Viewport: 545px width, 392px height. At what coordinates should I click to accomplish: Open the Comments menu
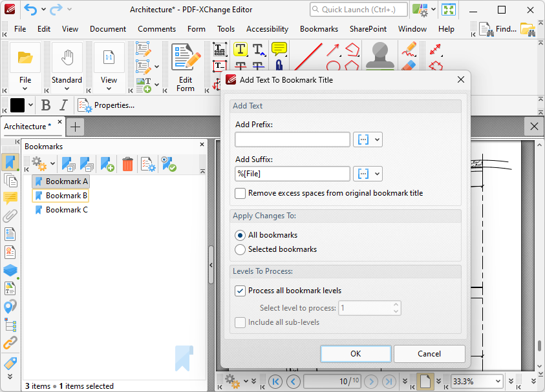[x=156, y=29]
